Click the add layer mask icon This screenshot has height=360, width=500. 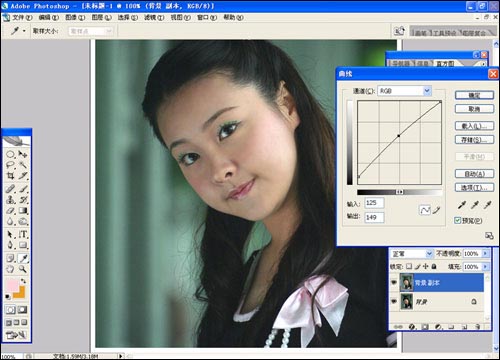[425, 327]
